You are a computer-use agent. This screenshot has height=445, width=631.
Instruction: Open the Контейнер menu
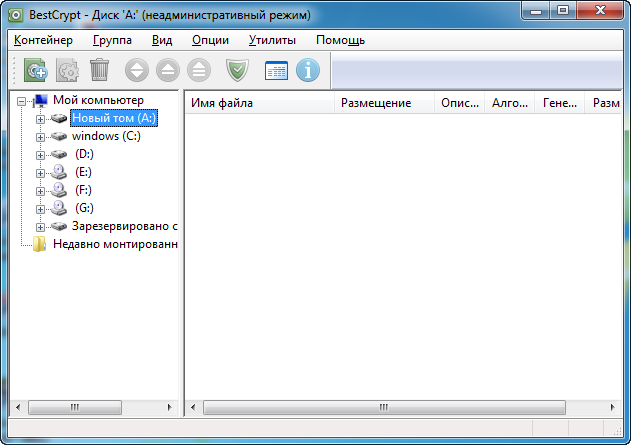tap(43, 40)
